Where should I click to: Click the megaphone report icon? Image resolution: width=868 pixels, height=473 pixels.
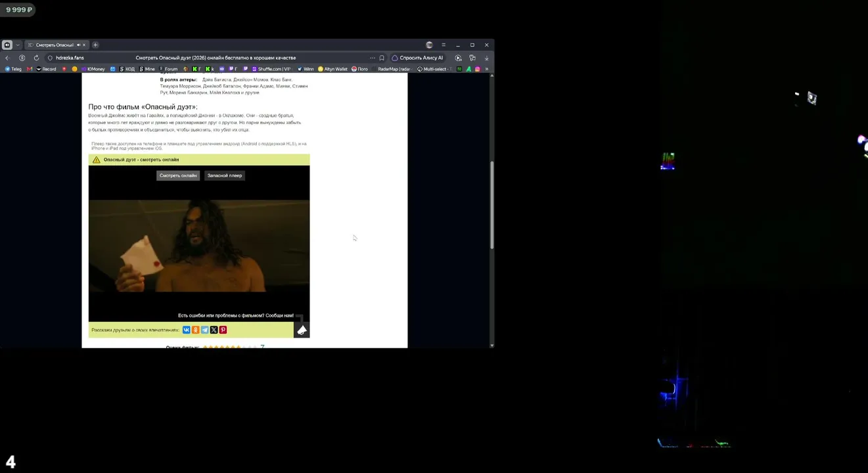coord(302,330)
